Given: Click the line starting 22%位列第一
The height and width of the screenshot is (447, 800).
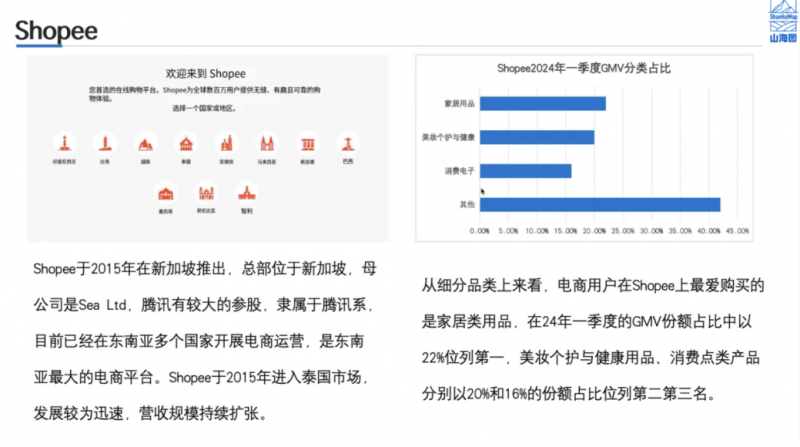Looking at the screenshot, I should [591, 358].
